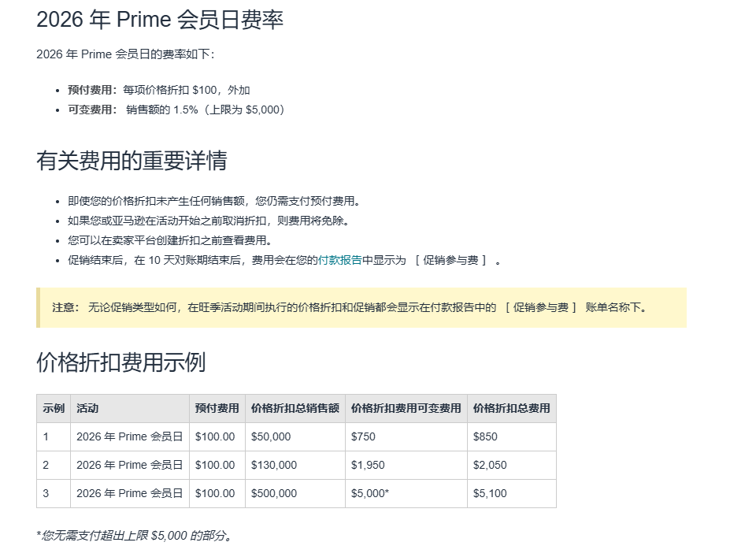Image resolution: width=756 pixels, height=557 pixels.
Task: Click the yellow 注意 notice box
Action: (x=361, y=307)
